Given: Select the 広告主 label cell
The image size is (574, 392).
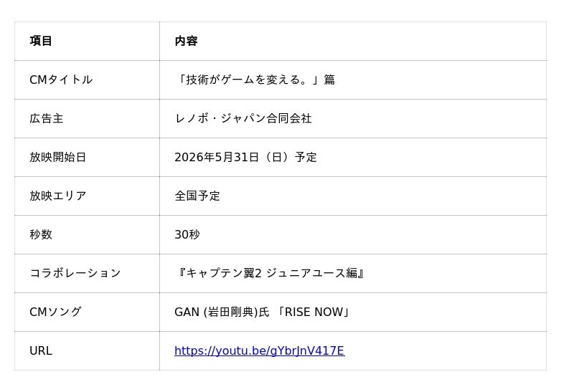Looking at the screenshot, I should pyautogui.click(x=87, y=118).
